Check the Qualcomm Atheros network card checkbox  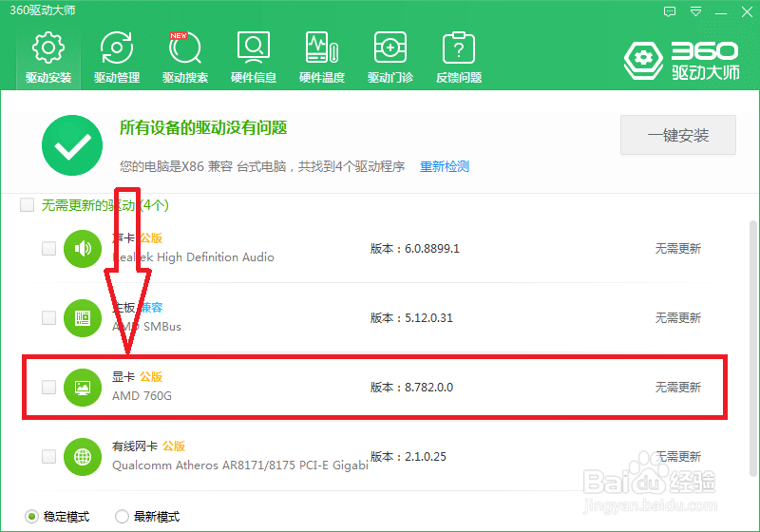point(49,456)
